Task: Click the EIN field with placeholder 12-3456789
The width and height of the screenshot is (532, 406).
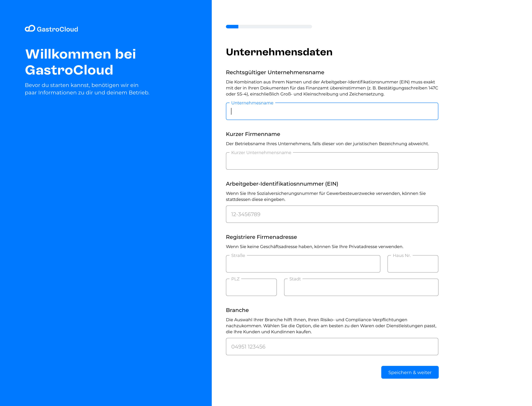Action: click(332, 214)
